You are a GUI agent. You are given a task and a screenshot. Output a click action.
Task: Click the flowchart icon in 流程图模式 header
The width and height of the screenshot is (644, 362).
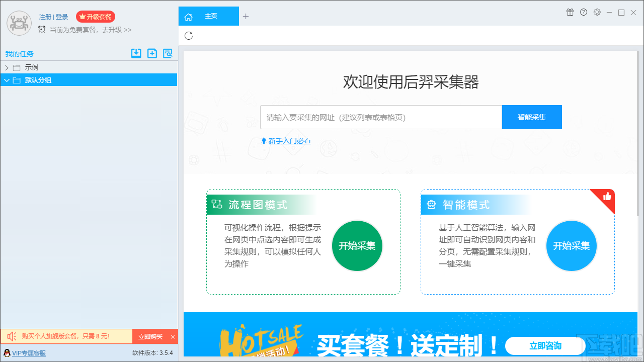217,205
